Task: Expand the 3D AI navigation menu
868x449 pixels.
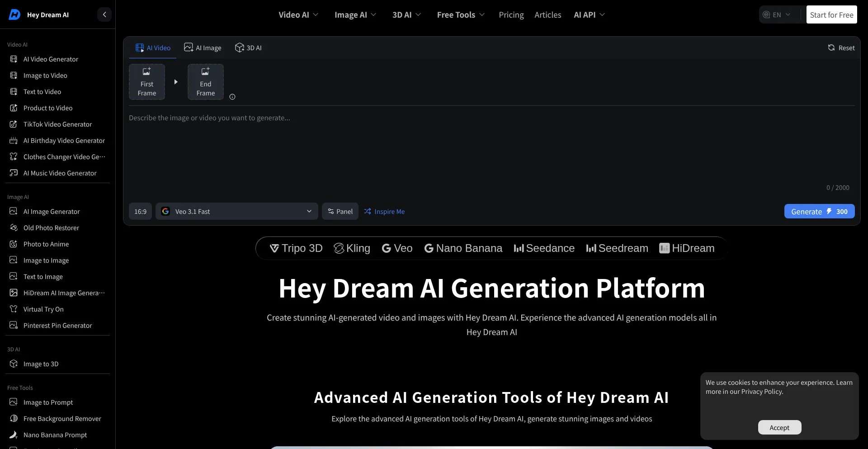Action: 406,15
